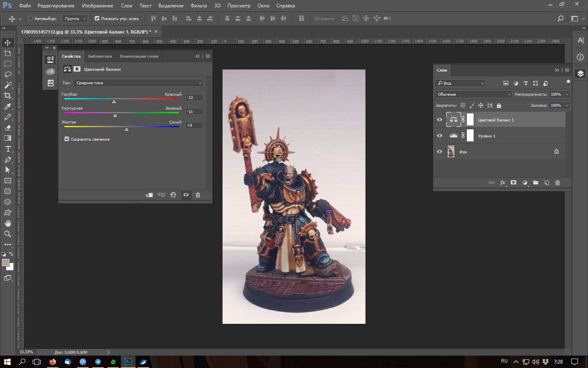
Task: Enable the Автовыбор checkbox
Action: [x=30, y=18]
